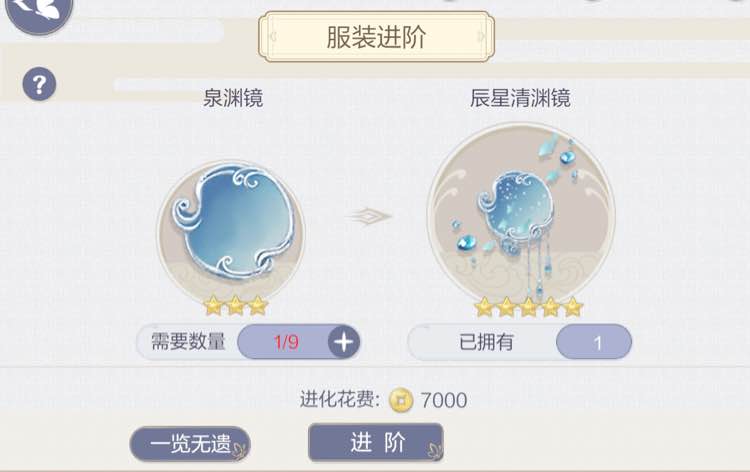Tap the back arrow icon at top-left
Screen dimensions: 750x472
pyautogui.click(x=39, y=11)
